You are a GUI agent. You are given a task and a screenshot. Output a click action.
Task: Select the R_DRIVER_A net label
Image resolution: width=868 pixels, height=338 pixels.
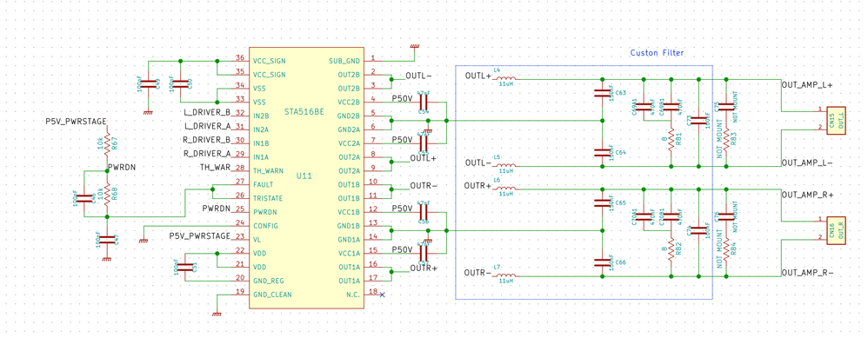tap(206, 154)
